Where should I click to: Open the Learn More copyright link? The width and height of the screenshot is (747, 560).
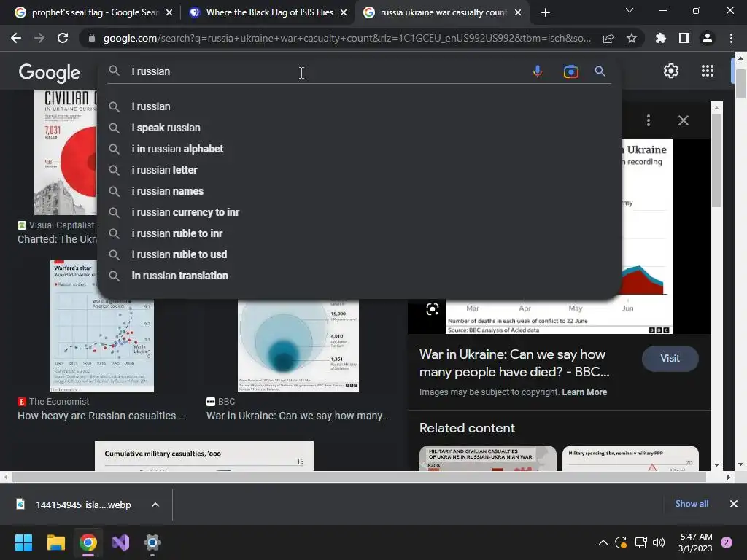(584, 392)
